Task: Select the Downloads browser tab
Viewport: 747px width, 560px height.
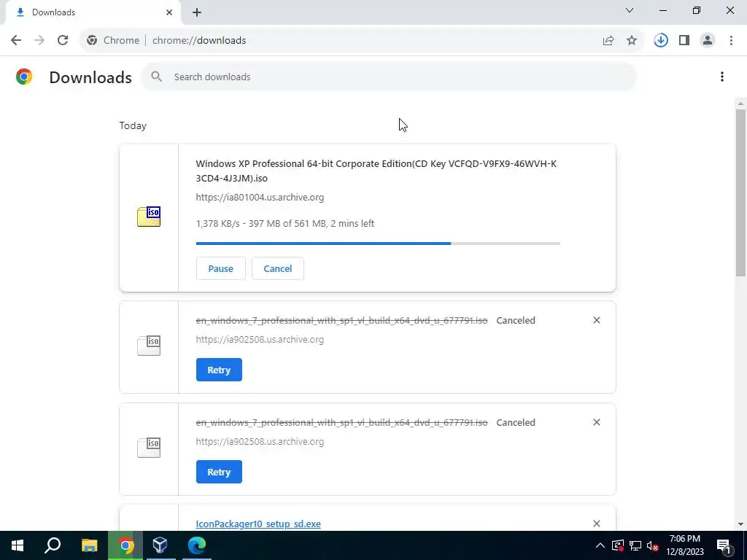Action: (x=93, y=12)
